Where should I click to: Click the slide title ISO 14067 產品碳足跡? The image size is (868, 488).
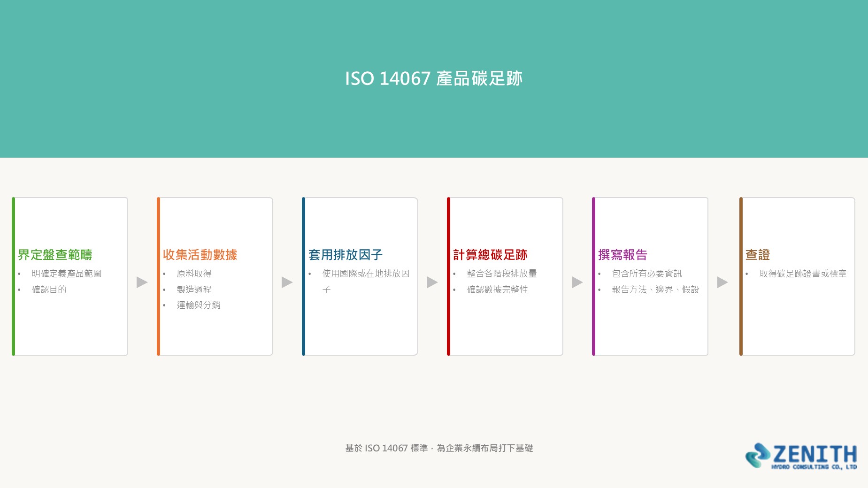click(x=434, y=78)
